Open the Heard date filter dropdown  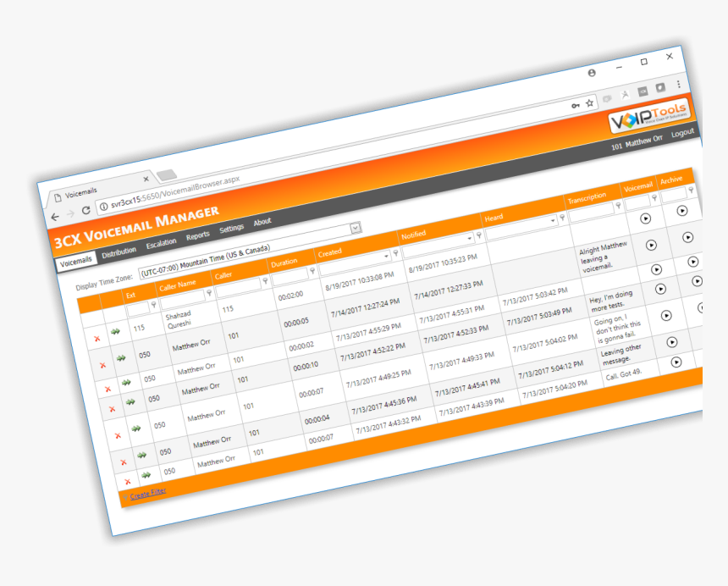tap(553, 220)
